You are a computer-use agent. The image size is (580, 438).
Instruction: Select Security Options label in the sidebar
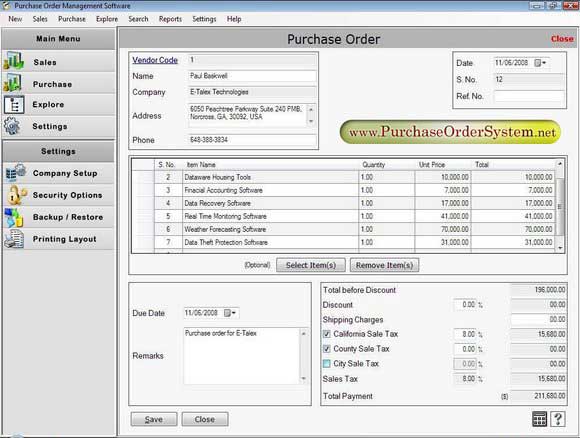click(67, 195)
